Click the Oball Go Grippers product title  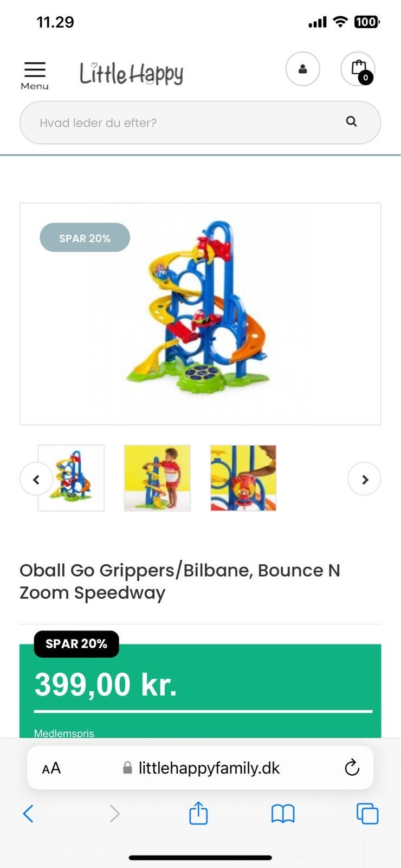pyautogui.click(x=180, y=581)
